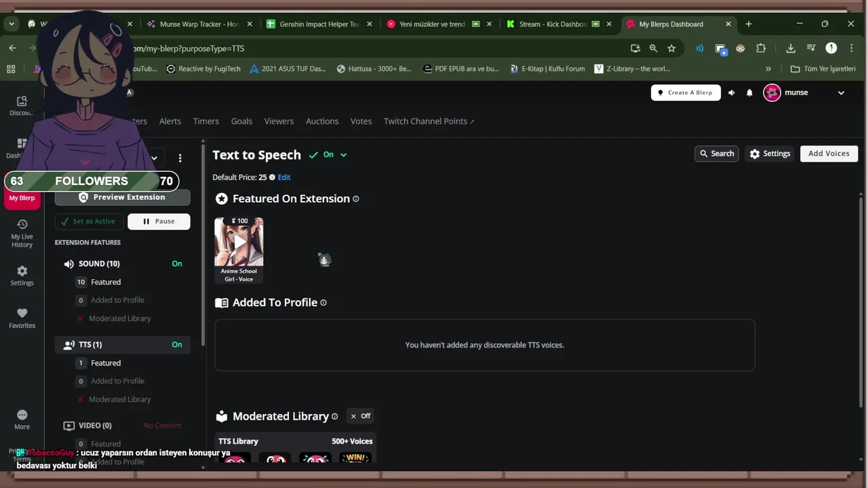This screenshot has height=488, width=868.
Task: Click the Preview Extension button
Action: pos(122,197)
